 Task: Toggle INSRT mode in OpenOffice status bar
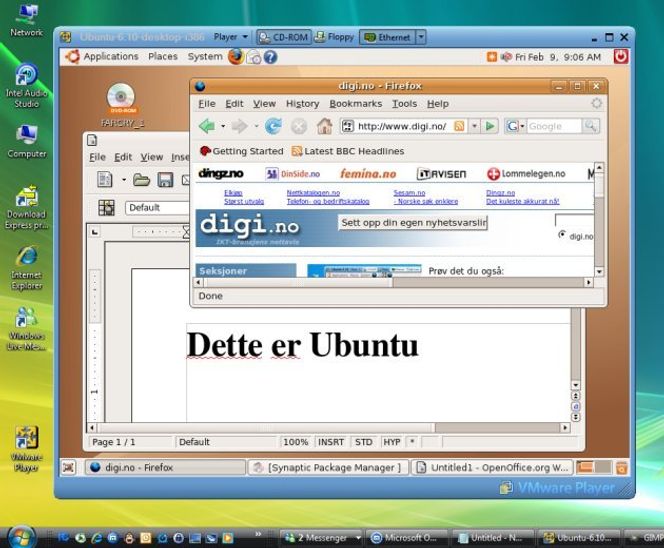point(331,442)
